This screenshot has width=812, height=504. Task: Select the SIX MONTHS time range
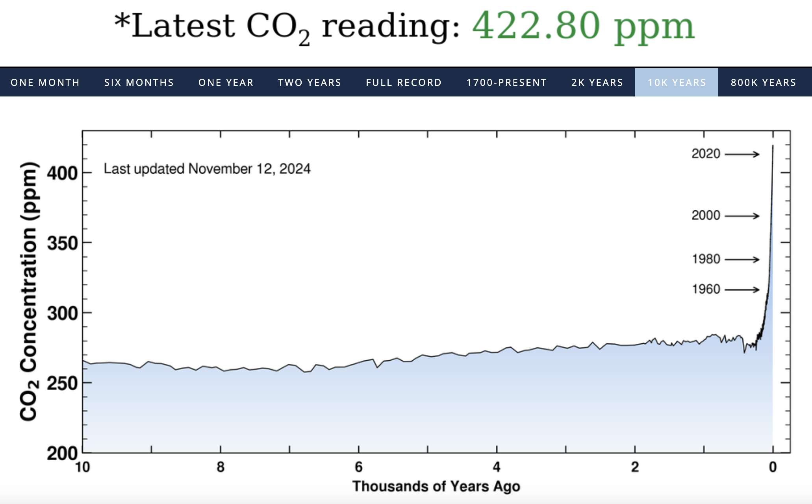click(x=139, y=83)
